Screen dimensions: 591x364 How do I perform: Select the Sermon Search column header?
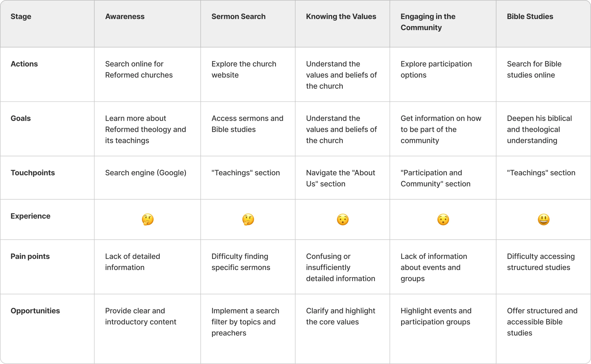[x=238, y=16]
